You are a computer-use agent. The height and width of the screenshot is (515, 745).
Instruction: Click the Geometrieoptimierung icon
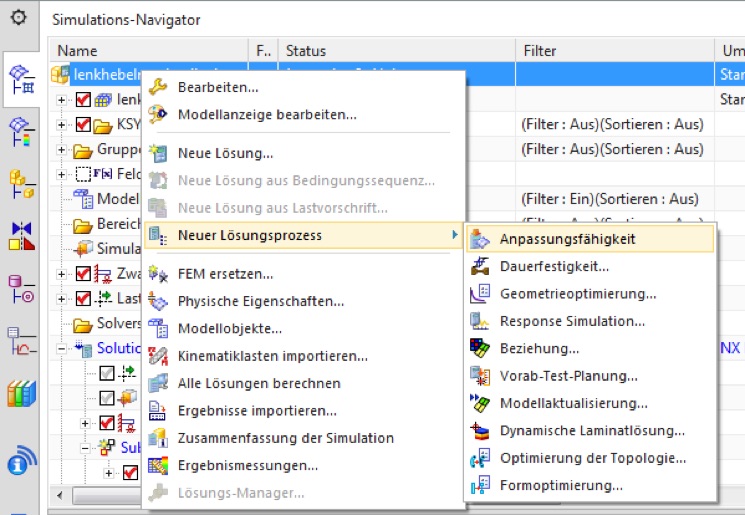pyautogui.click(x=482, y=294)
